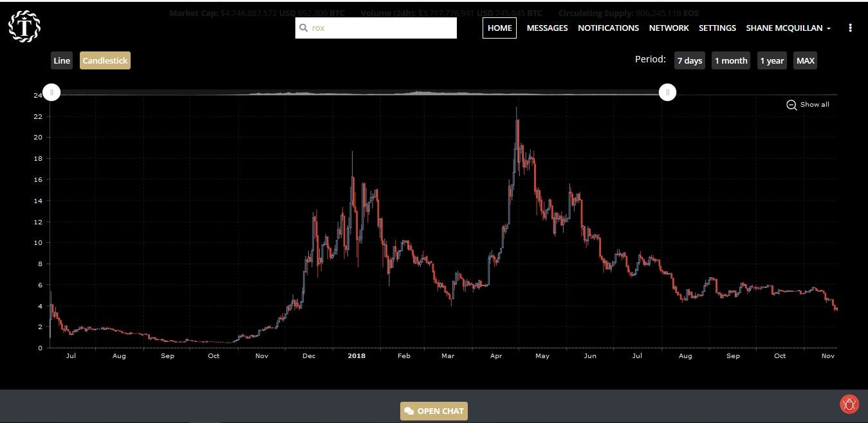Open the MESSAGES page

click(x=547, y=28)
